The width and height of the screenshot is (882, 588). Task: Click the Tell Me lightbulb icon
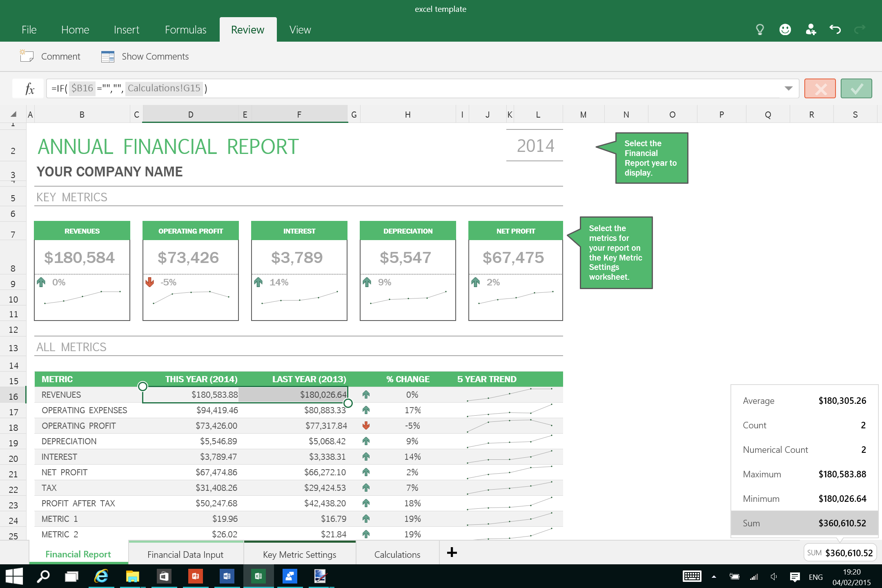759,29
